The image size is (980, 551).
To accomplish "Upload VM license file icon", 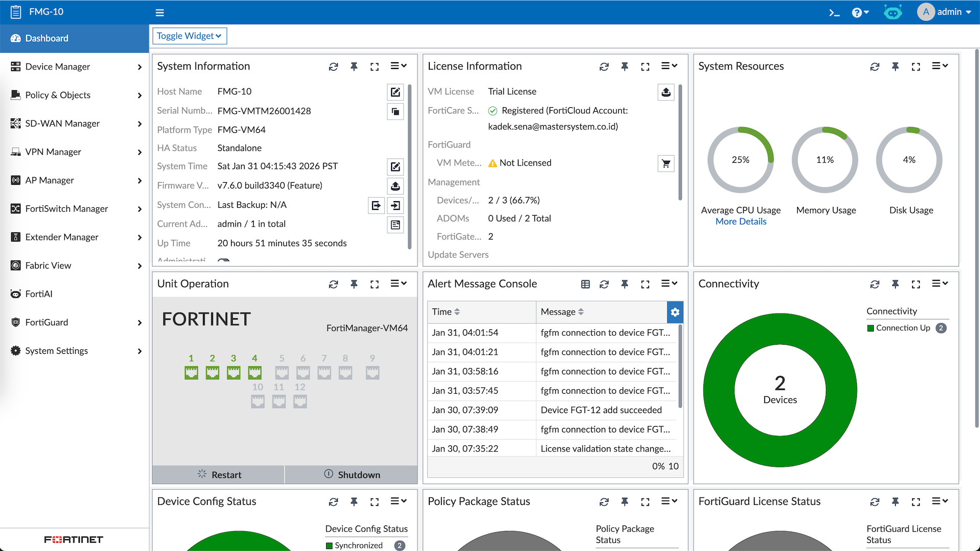I will coord(666,92).
